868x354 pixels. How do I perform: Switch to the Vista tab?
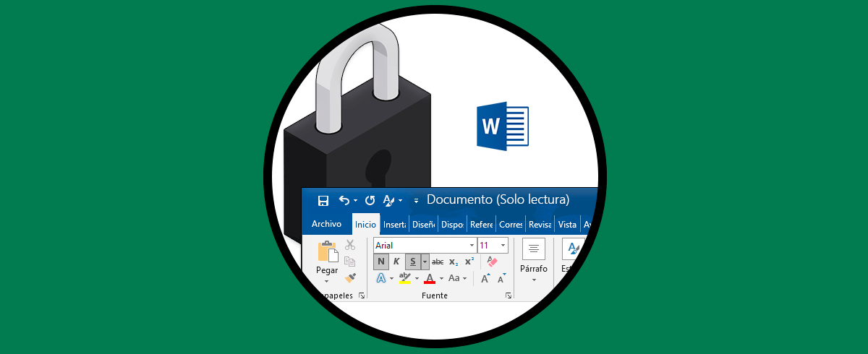click(x=567, y=224)
